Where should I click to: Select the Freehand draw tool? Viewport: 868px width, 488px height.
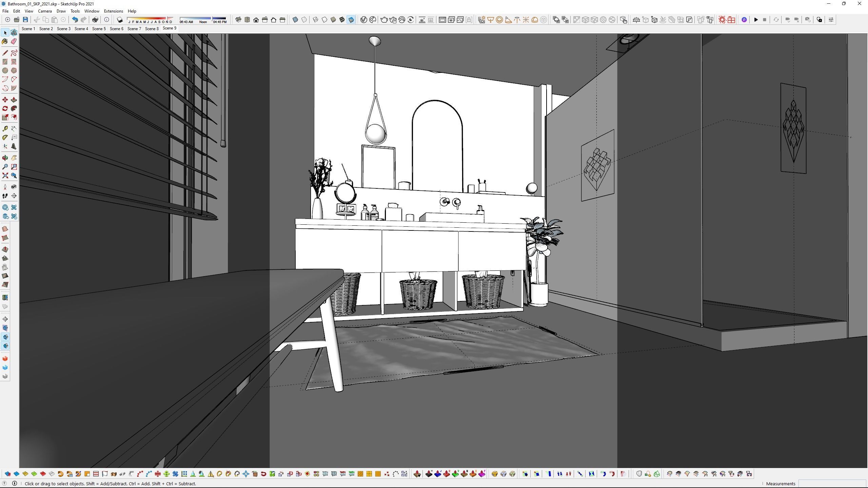(14, 53)
